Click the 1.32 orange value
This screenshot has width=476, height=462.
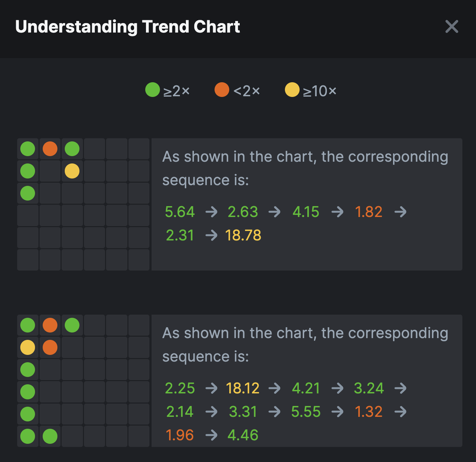click(x=369, y=412)
